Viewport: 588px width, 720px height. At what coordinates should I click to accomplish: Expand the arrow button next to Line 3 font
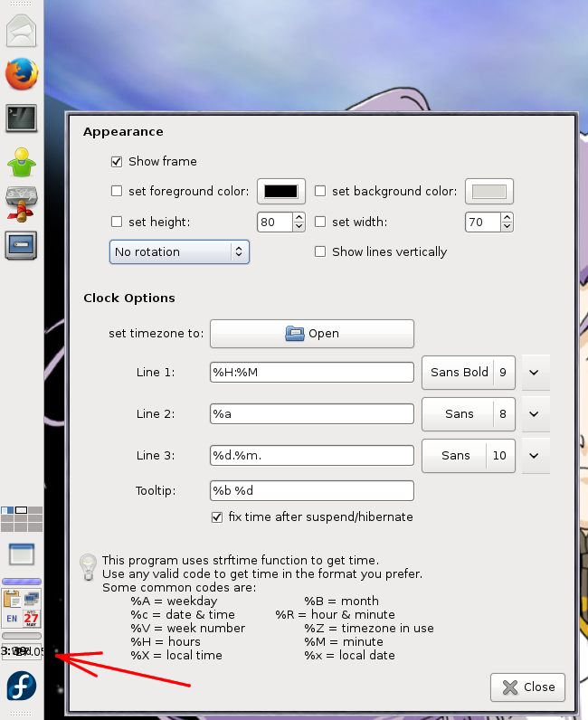(534, 456)
